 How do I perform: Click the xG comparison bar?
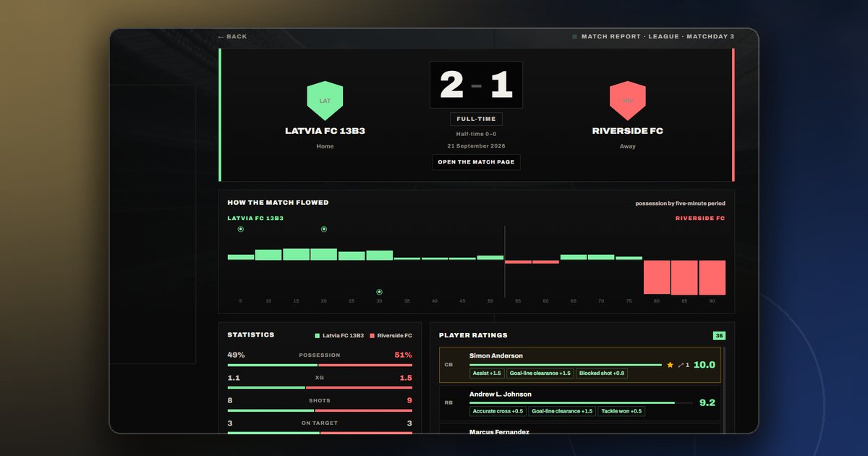coord(320,388)
